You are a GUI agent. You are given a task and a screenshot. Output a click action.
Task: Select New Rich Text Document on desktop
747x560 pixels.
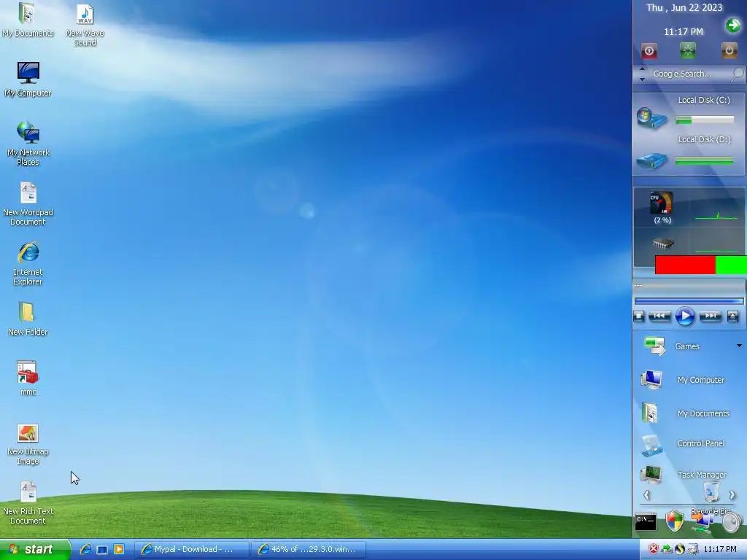(28, 503)
